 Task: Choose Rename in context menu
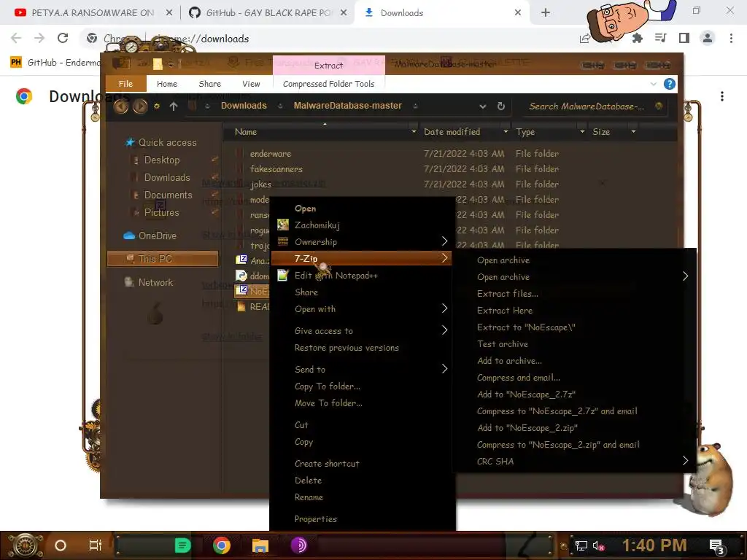coord(309,497)
